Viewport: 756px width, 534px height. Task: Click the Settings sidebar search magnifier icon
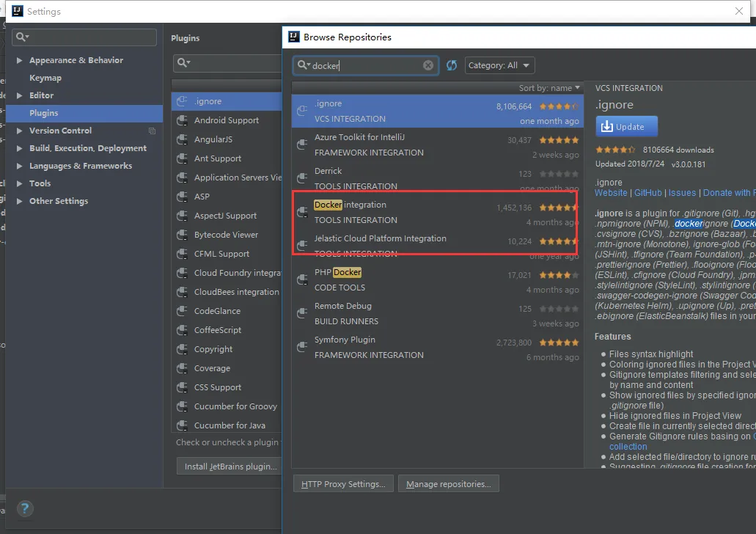coord(22,37)
